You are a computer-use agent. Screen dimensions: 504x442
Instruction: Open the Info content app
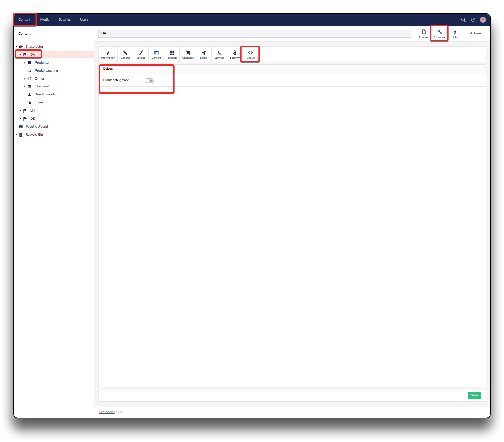click(455, 34)
